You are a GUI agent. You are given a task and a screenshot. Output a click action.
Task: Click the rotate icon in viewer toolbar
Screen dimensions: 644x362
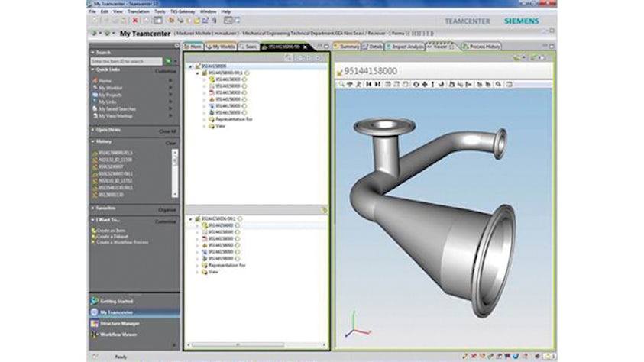click(416, 85)
